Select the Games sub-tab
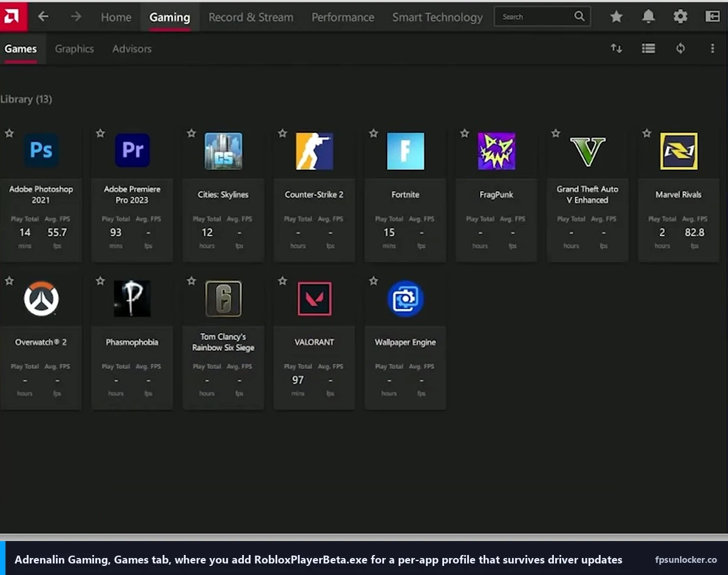 pyautogui.click(x=21, y=49)
